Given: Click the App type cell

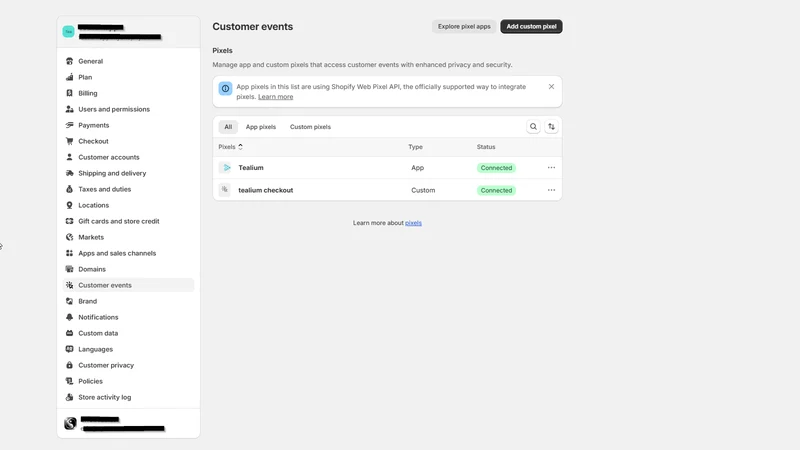Looking at the screenshot, I should point(417,167).
